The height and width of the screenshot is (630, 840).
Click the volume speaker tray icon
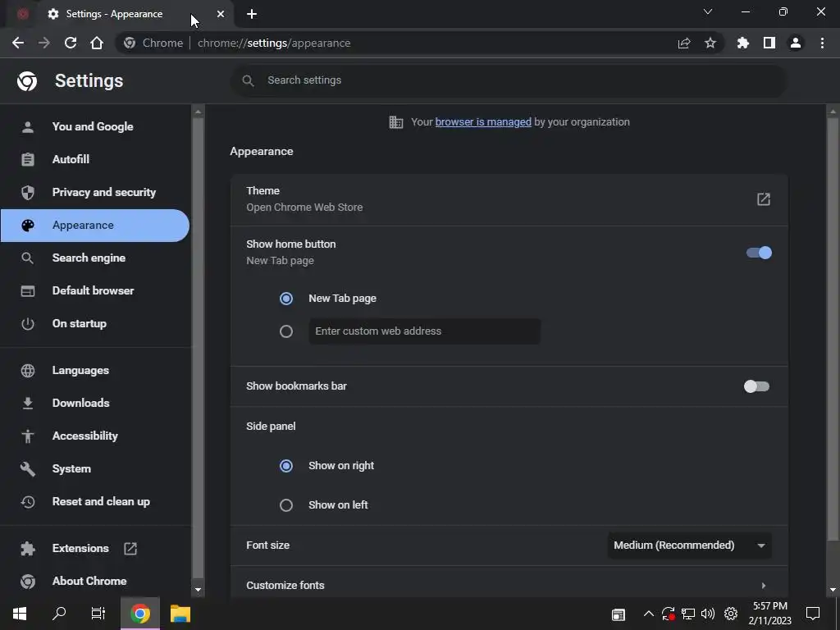pos(708,614)
